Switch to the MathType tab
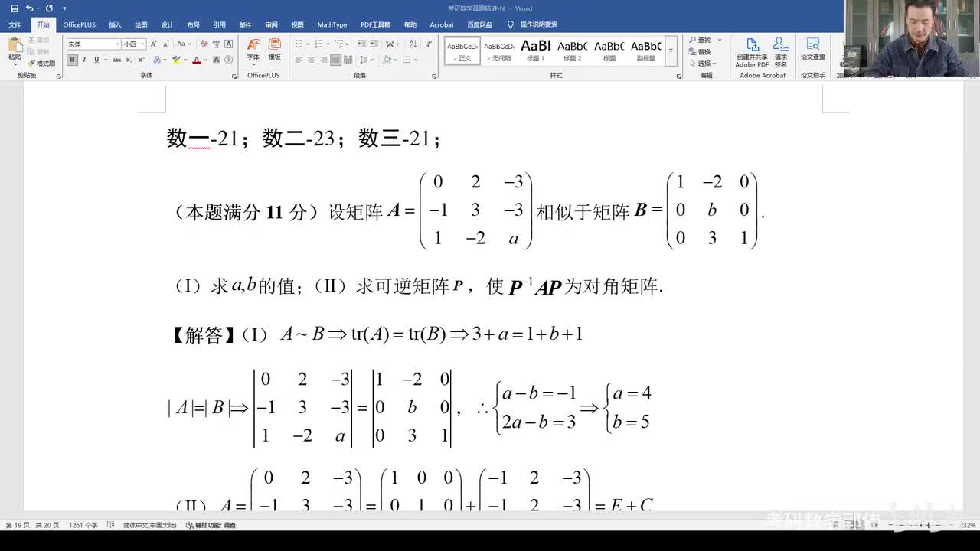Image resolution: width=980 pixels, height=551 pixels. [x=332, y=25]
